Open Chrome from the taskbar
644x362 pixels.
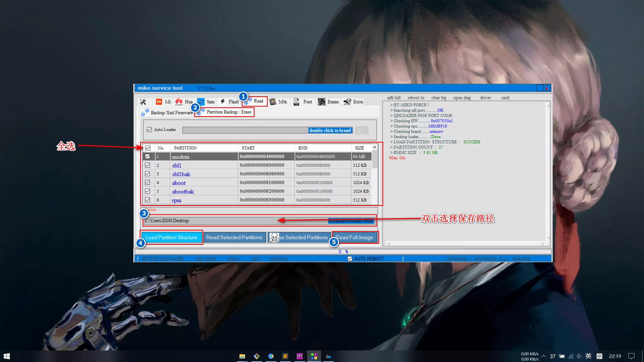tap(271, 356)
